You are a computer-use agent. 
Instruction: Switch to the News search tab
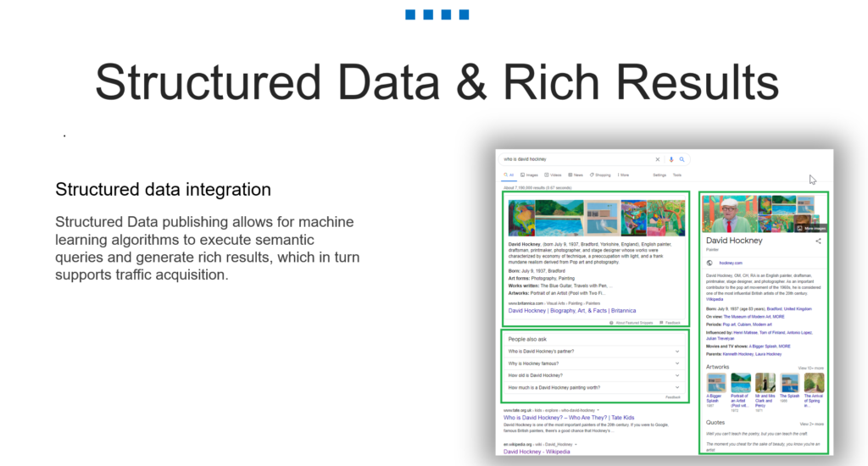tap(576, 175)
